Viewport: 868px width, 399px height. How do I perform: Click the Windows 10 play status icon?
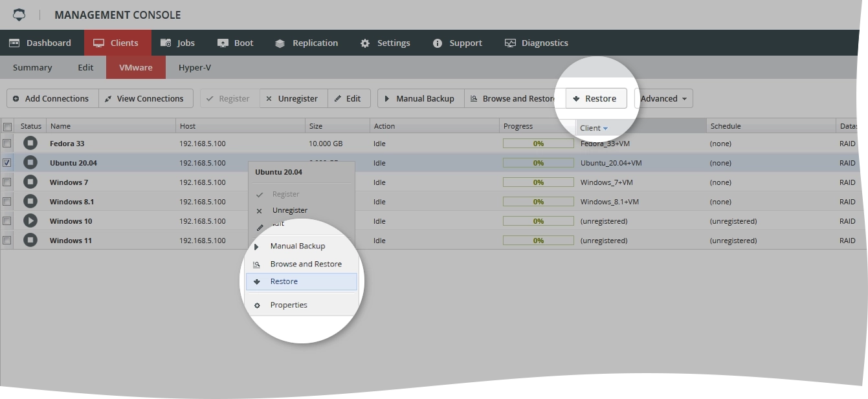(30, 221)
